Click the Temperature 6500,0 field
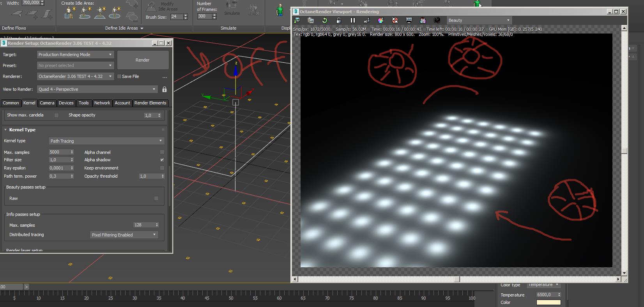 pyautogui.click(x=547, y=295)
